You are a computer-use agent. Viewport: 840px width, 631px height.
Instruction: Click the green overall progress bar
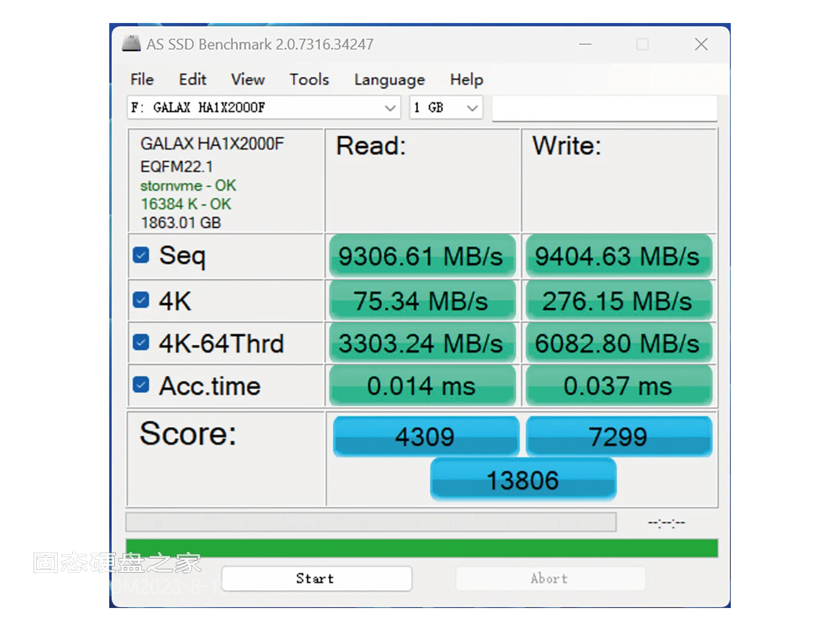[422, 548]
